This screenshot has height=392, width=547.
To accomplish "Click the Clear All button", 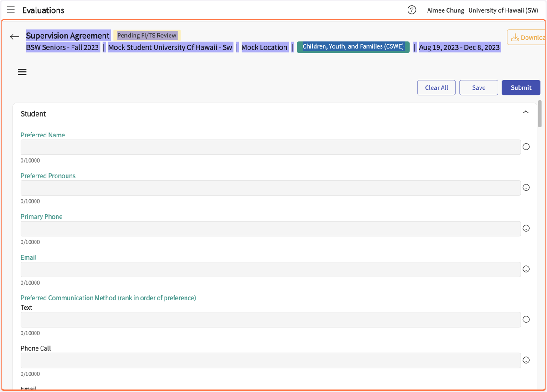I will tap(436, 87).
